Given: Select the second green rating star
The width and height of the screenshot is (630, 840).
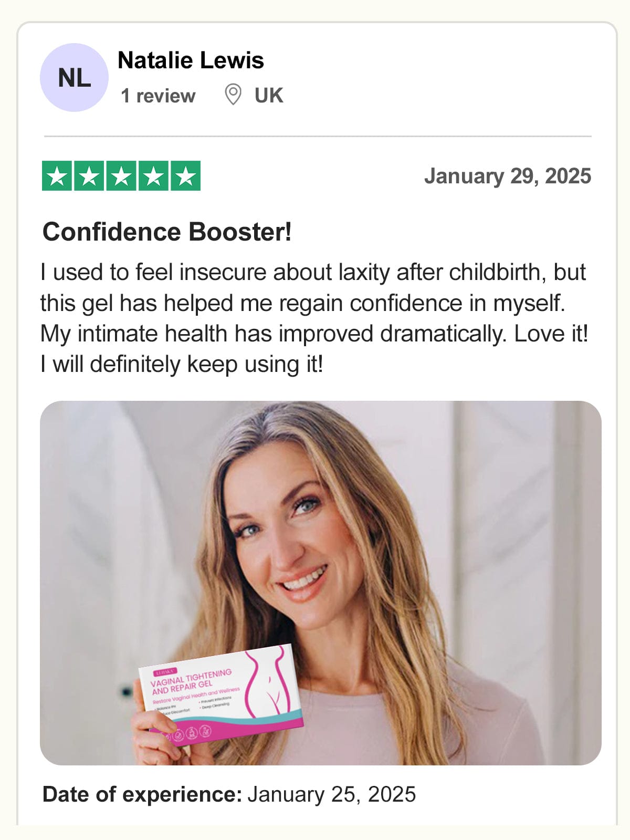Looking at the screenshot, I should point(89,176).
